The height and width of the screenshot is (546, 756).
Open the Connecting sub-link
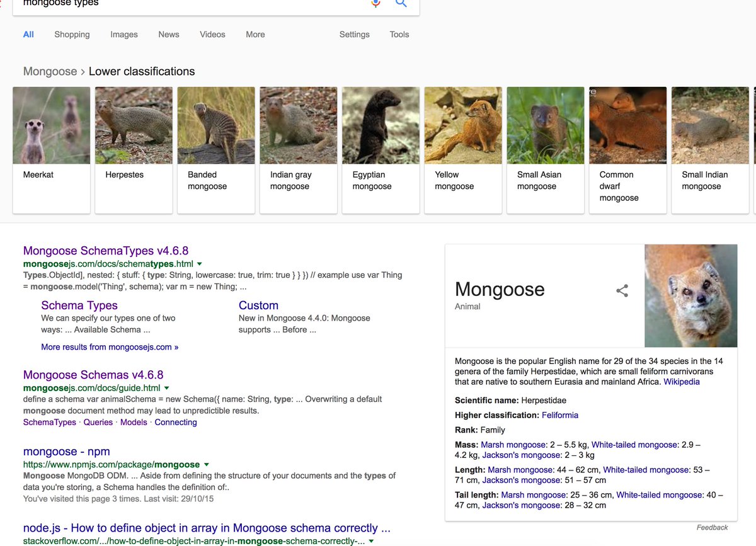[176, 423]
